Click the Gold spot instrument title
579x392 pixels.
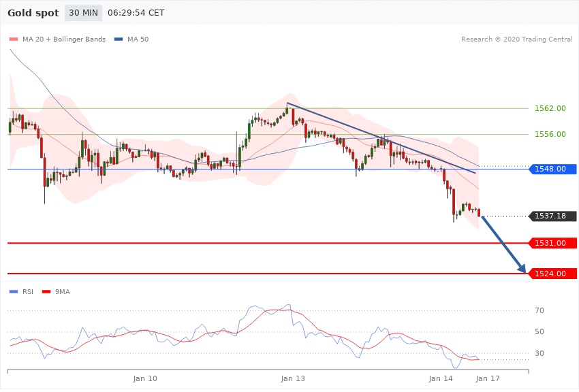[x=33, y=13]
